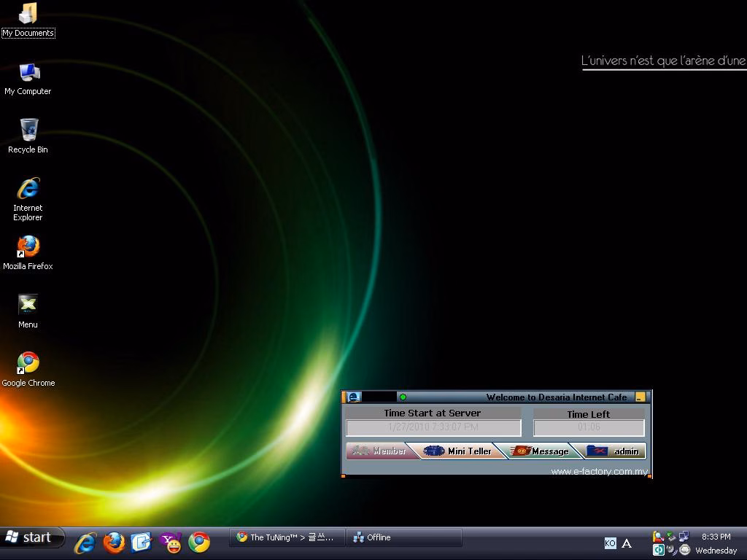Launch Yahoo Messenger from quick launch
The width and height of the screenshot is (747, 560).
point(171,542)
